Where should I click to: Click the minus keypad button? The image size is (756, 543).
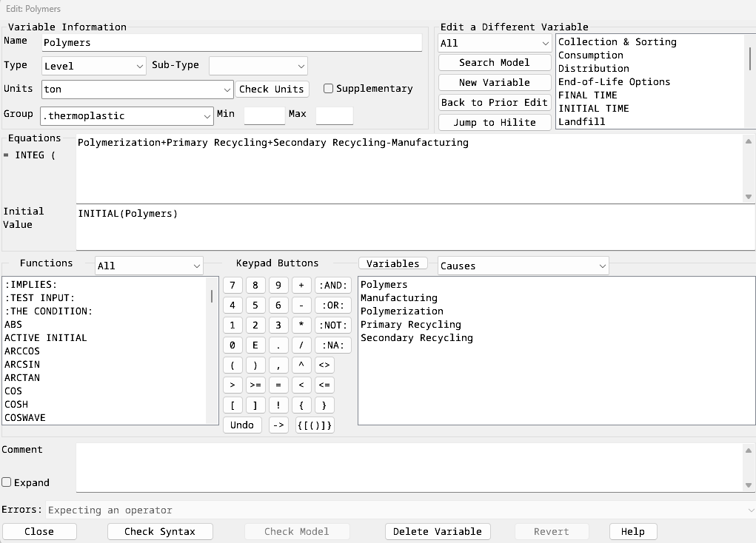[x=301, y=306]
